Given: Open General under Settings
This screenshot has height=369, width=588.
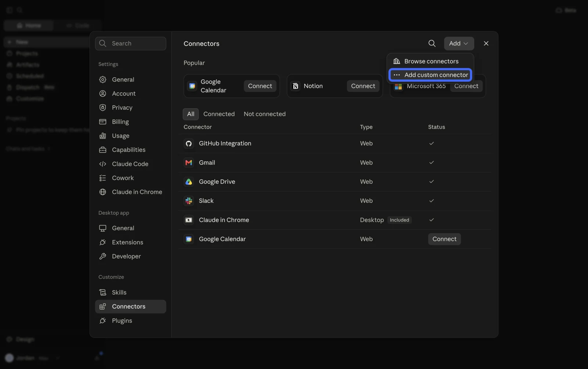Looking at the screenshot, I should [130, 79].
